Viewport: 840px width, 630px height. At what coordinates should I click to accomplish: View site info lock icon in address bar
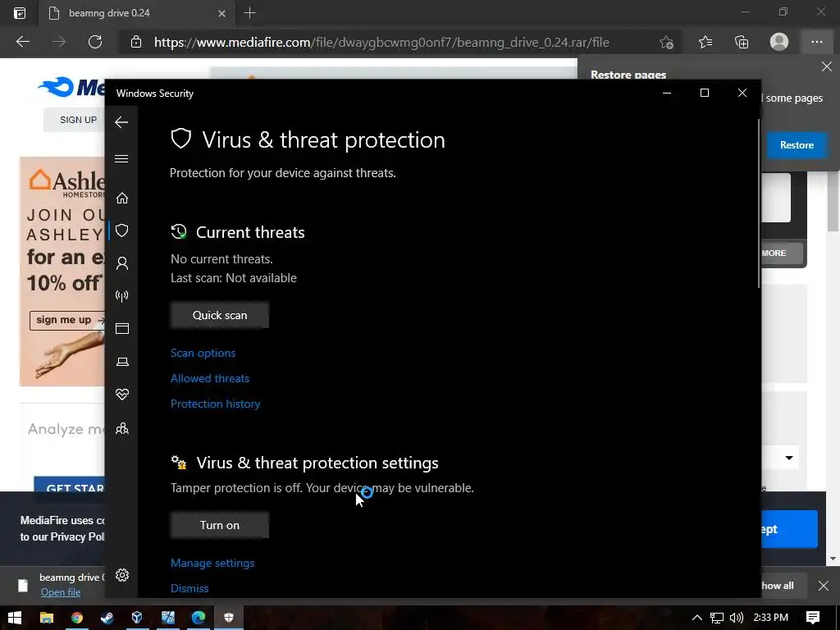pos(136,42)
